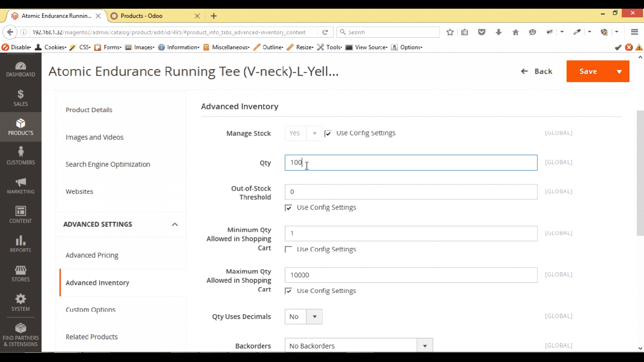Screen dimensions: 644x362
Task: Click the browser Search box
Action: pos(388,32)
